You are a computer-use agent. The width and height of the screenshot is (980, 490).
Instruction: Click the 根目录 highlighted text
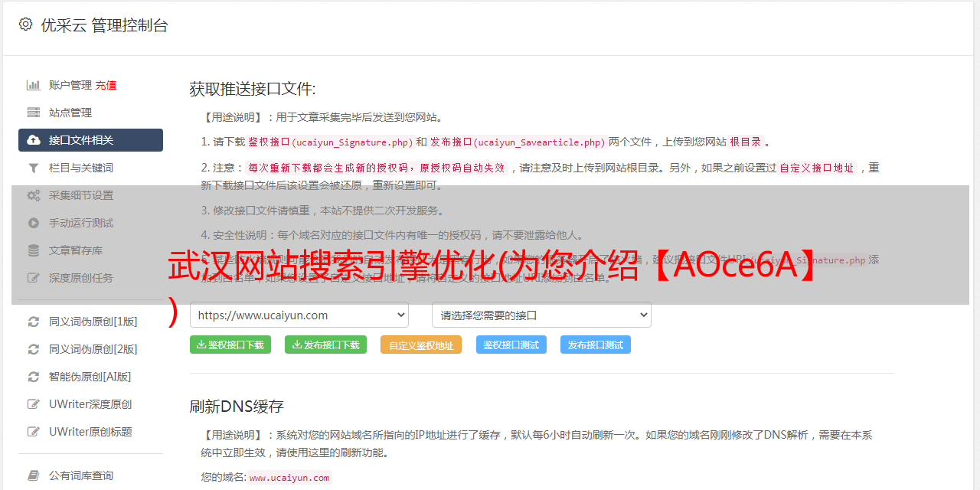pos(746,142)
